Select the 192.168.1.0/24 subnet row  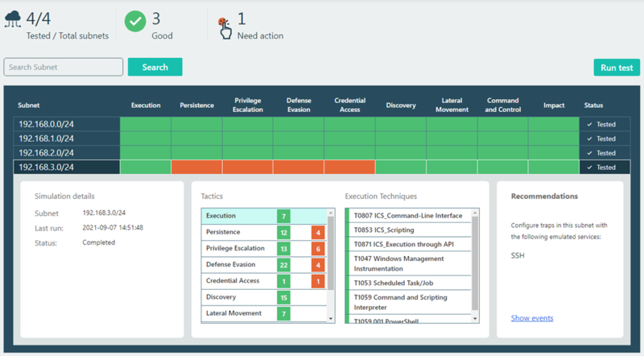(x=66, y=139)
